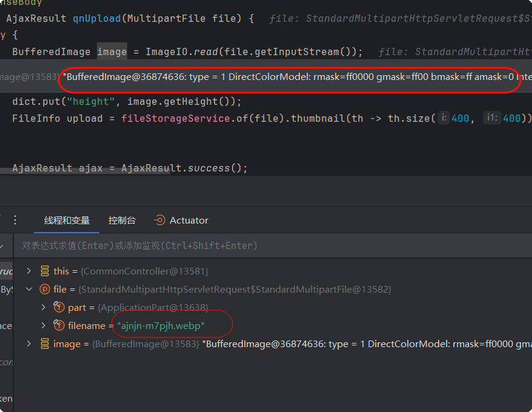
Task: Click the field icon next to 'part'
Action: pos(59,308)
